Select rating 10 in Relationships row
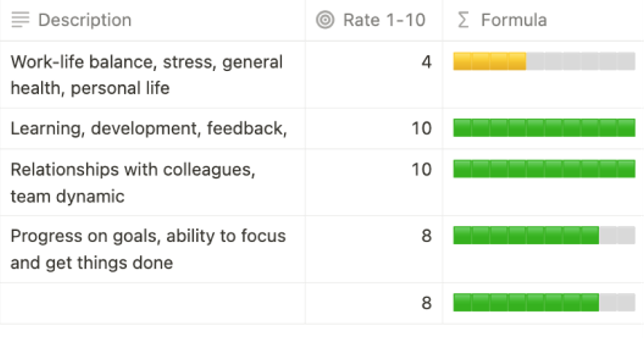Screen dimensions: 644x338 pyautogui.click(x=421, y=170)
